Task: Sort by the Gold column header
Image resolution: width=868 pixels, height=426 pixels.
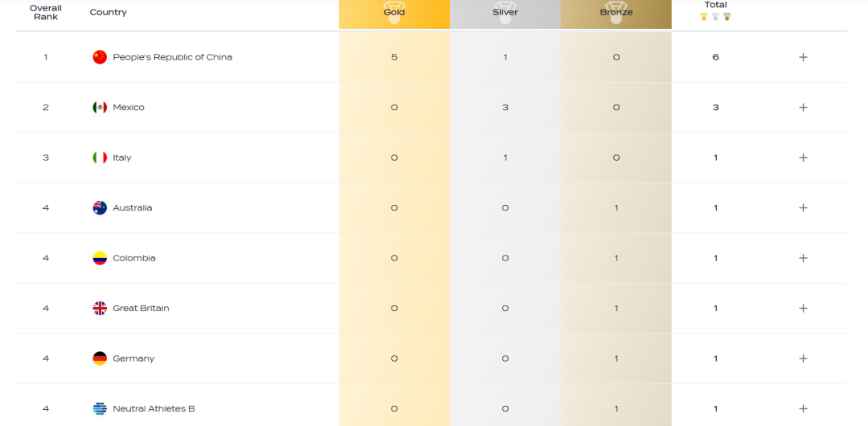Action: point(394,13)
